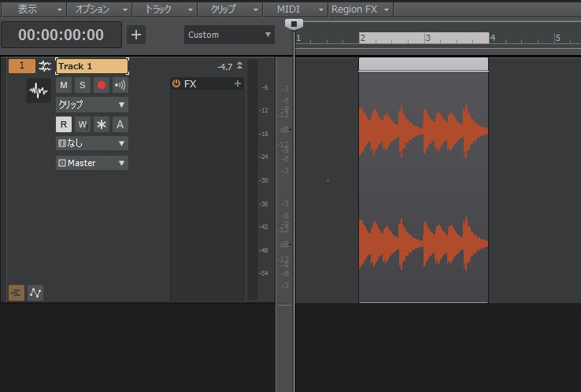Screen dimensions: 581x392
Task: Toggle input echo monitoring on Track 1
Action: 120,85
